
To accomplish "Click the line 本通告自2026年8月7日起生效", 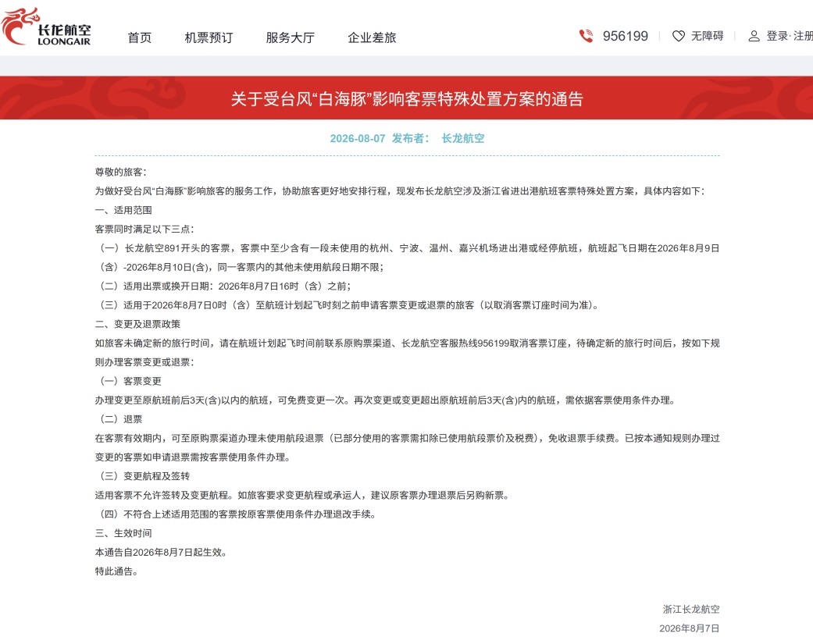I will pos(161,553).
